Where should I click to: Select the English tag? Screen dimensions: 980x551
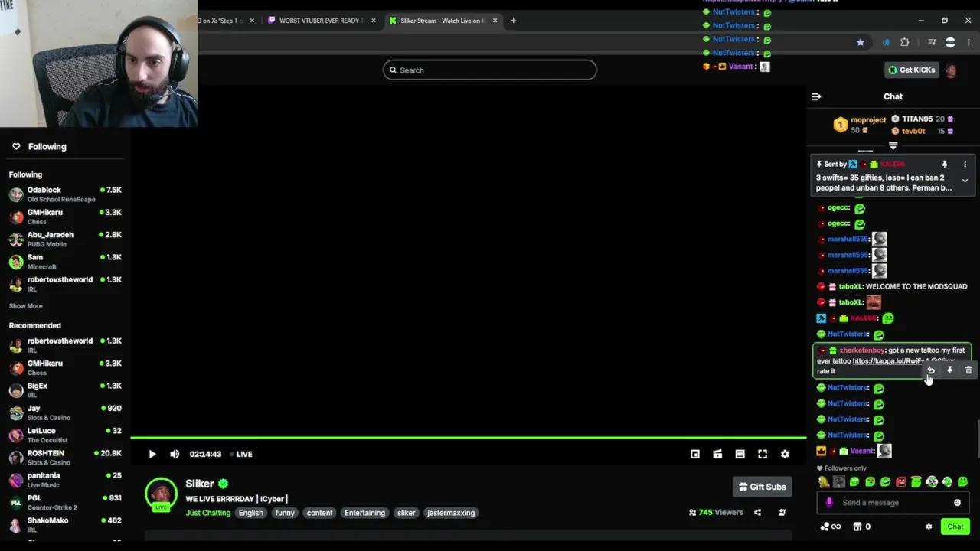coord(250,513)
